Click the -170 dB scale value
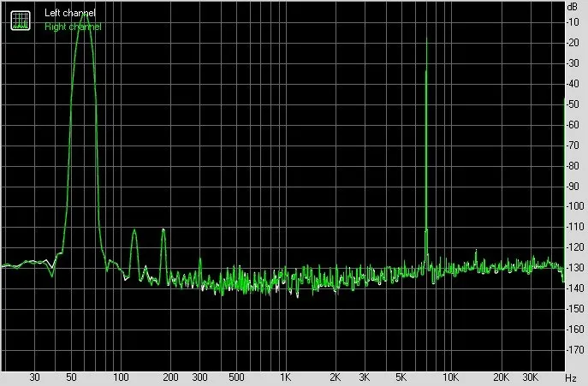 coord(575,350)
